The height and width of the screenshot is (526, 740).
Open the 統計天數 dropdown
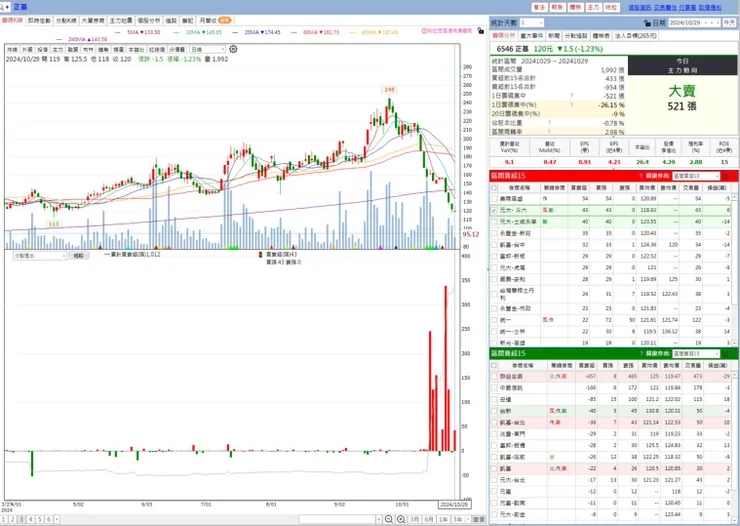coord(531,23)
